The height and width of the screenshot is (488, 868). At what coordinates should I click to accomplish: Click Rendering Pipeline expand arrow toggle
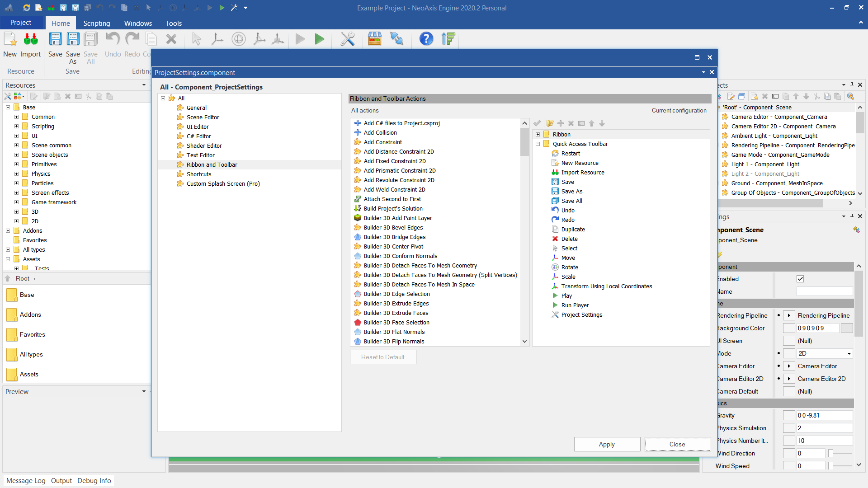(x=789, y=315)
